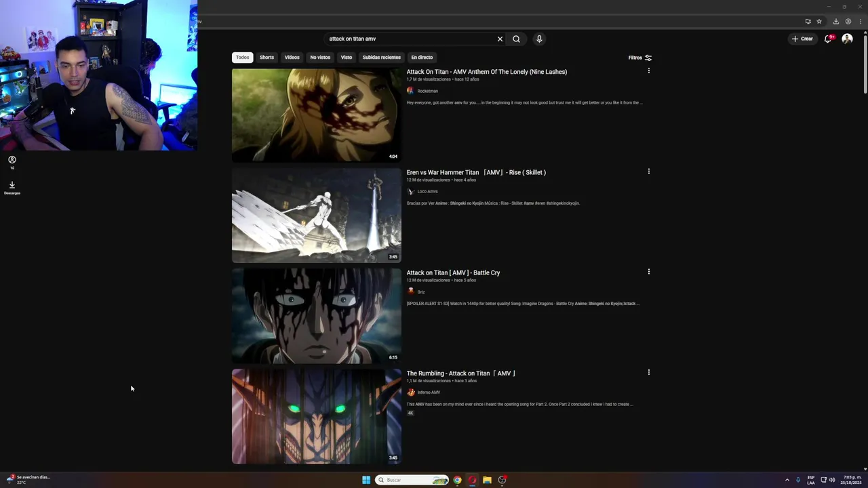Open thumbnail of The Rumbling AMV video
Image resolution: width=868 pixels, height=488 pixels.
coord(317,416)
